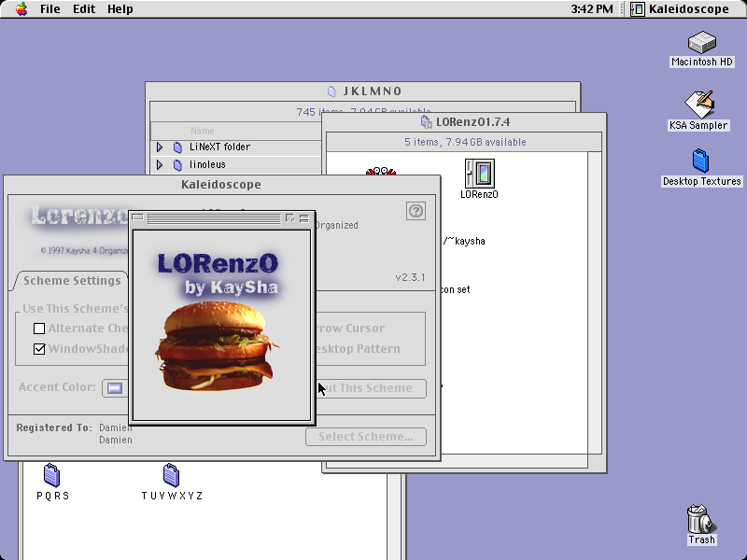The image size is (747, 560).
Task: Select the T U V W X Y Z folder
Action: [x=172, y=476]
